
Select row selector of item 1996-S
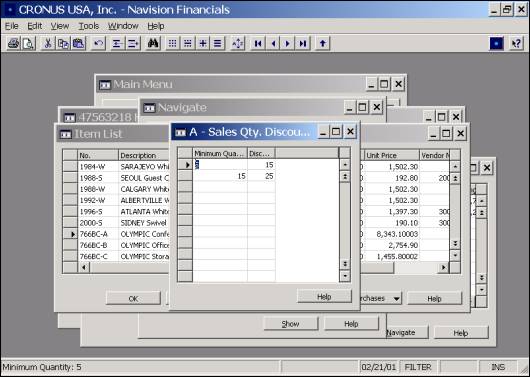[x=70, y=211]
